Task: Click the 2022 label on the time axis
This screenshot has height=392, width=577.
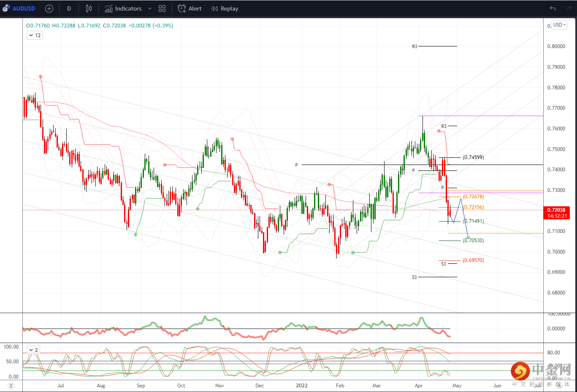Action: click(302, 386)
